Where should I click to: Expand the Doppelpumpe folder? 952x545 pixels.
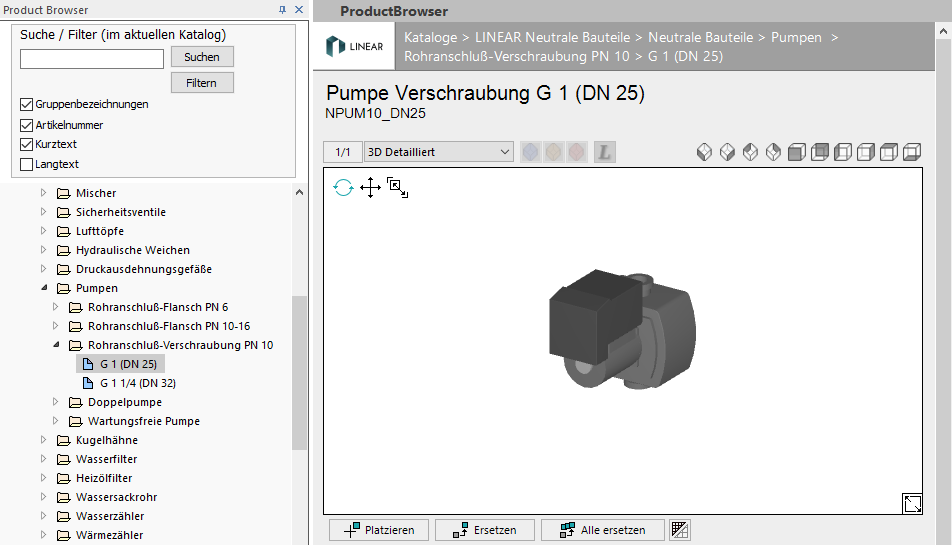tap(55, 402)
